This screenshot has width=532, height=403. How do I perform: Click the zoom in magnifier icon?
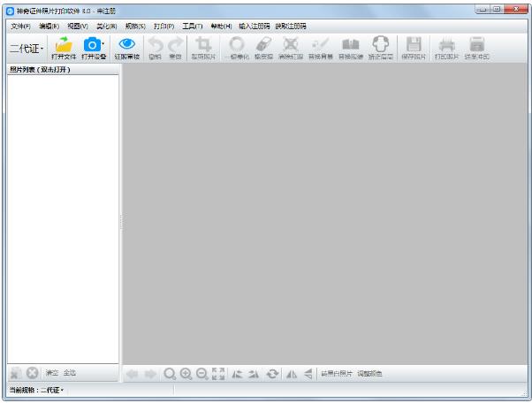(186, 374)
